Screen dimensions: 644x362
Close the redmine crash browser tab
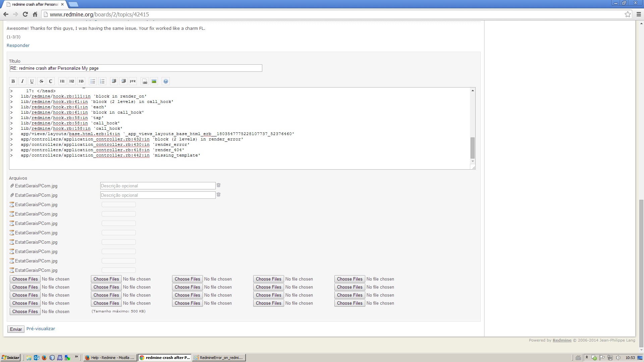click(x=62, y=4)
